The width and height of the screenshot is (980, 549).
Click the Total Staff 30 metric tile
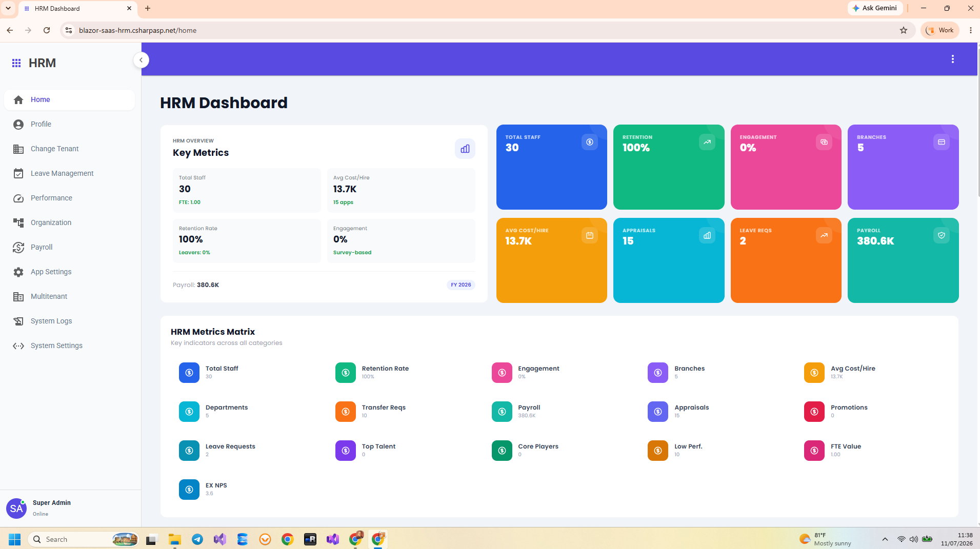247,190
